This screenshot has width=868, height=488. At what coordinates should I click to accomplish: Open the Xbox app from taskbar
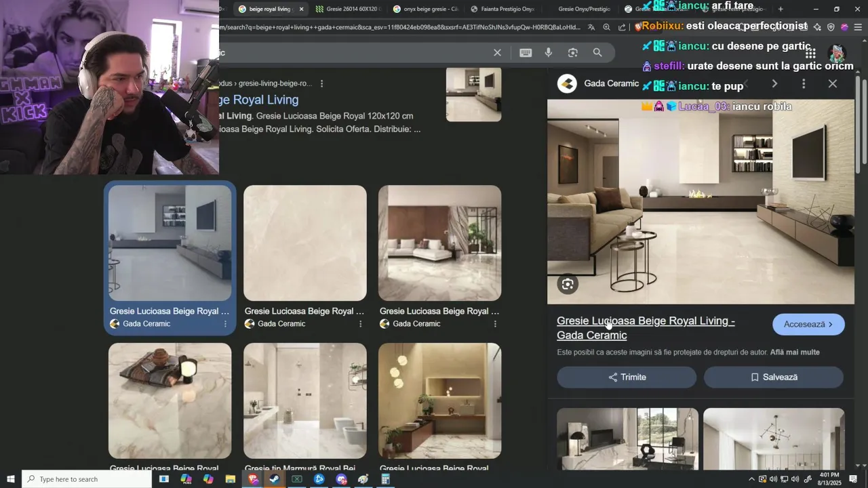pyautogui.click(x=296, y=479)
